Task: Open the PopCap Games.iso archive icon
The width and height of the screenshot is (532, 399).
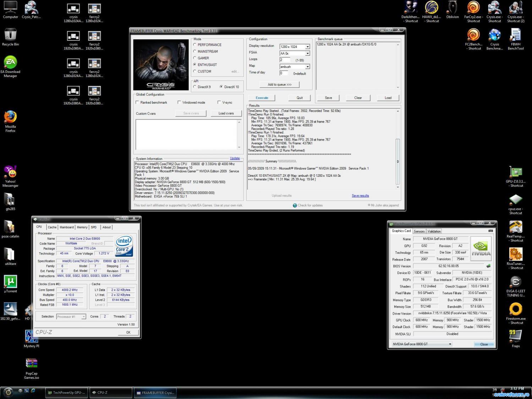Action: tap(32, 368)
